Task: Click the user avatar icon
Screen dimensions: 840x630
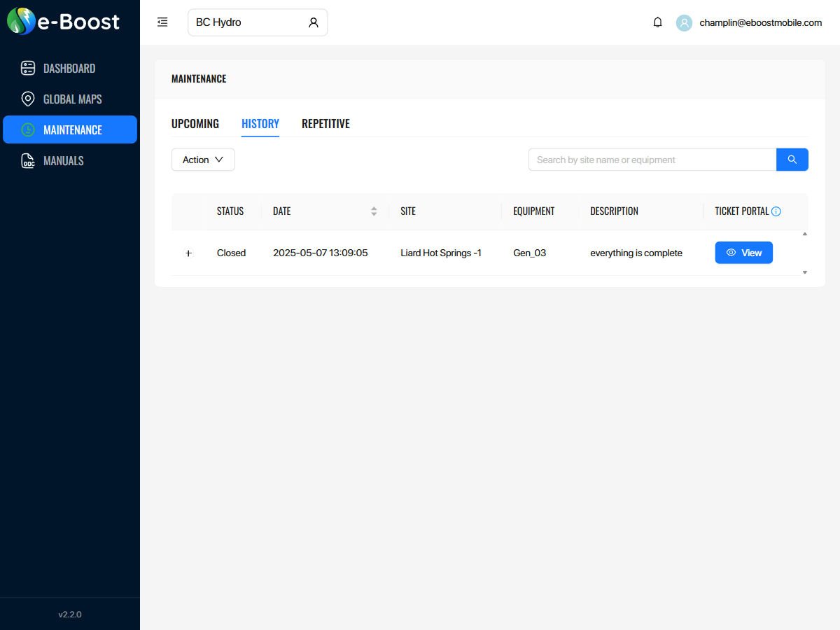Action: point(684,22)
